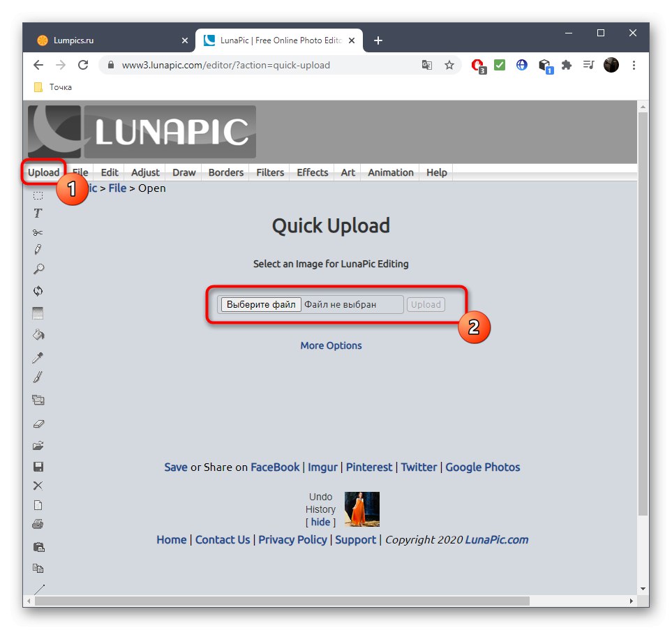Select the Paint Bucket tool
The height and width of the screenshot is (630, 672).
(x=38, y=335)
